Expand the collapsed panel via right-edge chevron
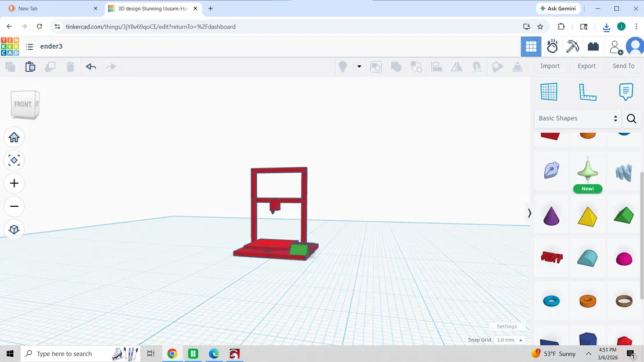The width and height of the screenshot is (644, 362). (x=529, y=213)
